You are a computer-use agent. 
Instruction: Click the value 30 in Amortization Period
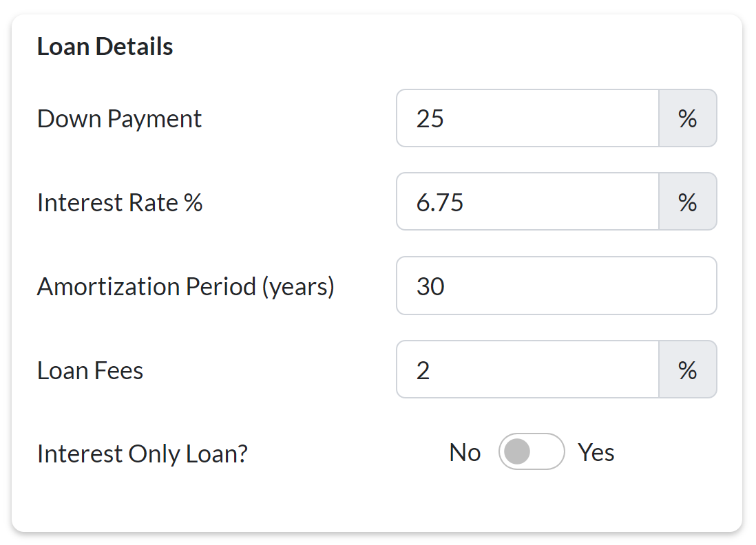[x=430, y=286]
